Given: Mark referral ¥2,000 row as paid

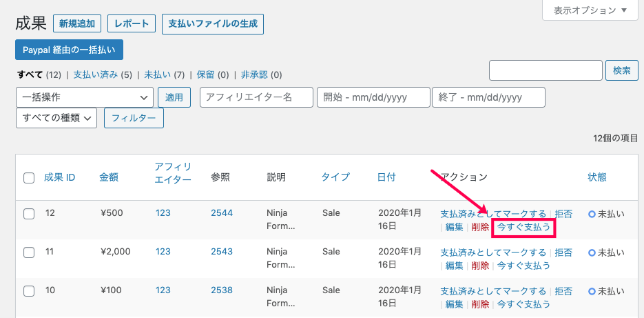Looking at the screenshot, I should [x=493, y=252].
